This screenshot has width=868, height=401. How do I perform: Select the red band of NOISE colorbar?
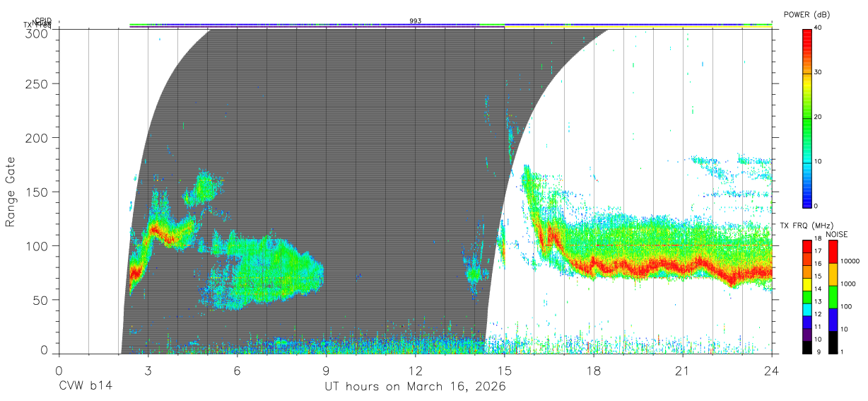tap(832, 252)
